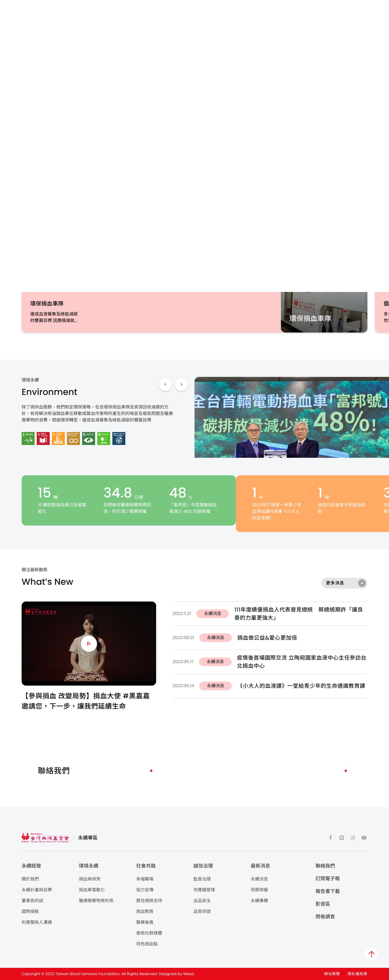
Task: Click the 聯絡我們 section heading
Action: [x=53, y=770]
